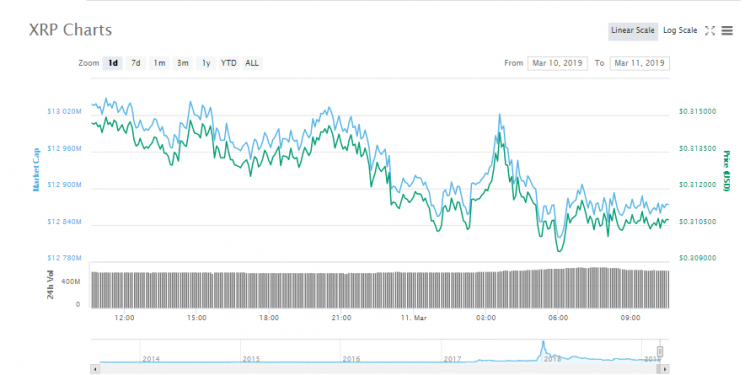Click the $12 840M market cap value
The width and height of the screenshot is (750, 375).
pyautogui.click(x=65, y=221)
